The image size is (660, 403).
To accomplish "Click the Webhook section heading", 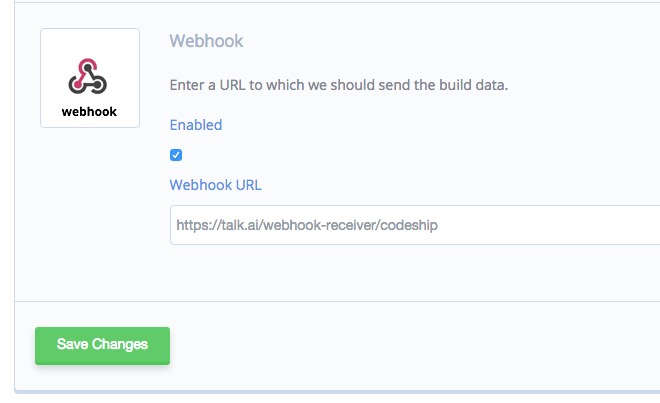I will tap(206, 41).
